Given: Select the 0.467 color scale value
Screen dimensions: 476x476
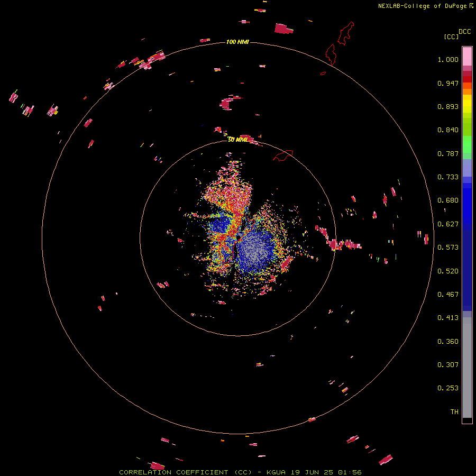Looking at the screenshot, I should point(448,295).
